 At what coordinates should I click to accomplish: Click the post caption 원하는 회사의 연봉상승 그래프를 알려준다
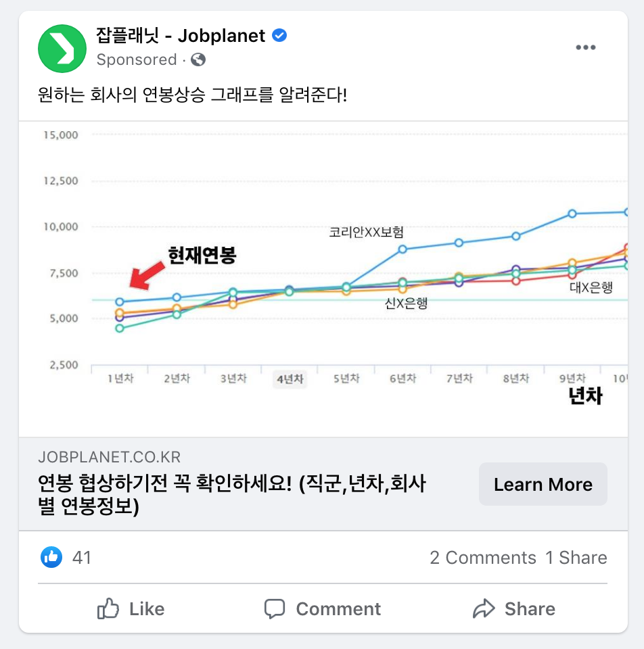(192, 95)
